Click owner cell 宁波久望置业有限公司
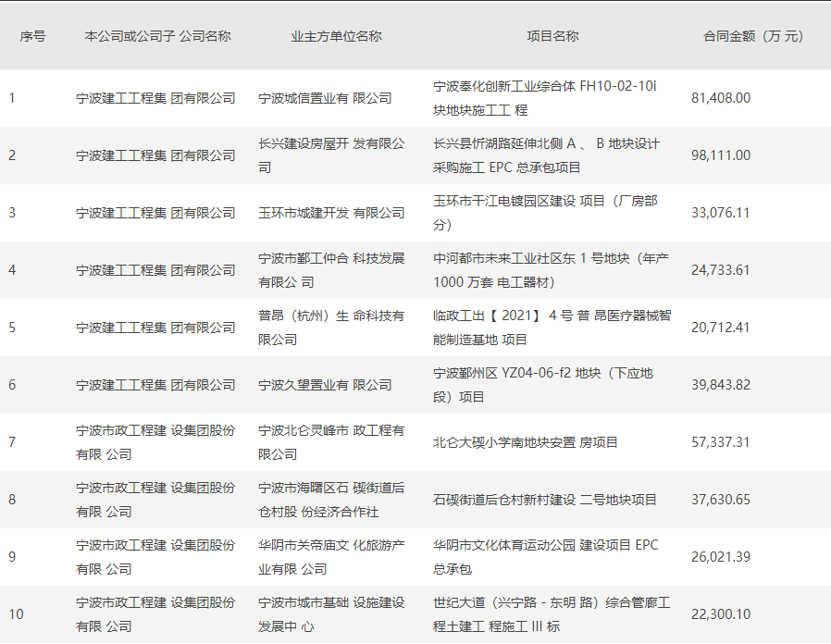 325,384
